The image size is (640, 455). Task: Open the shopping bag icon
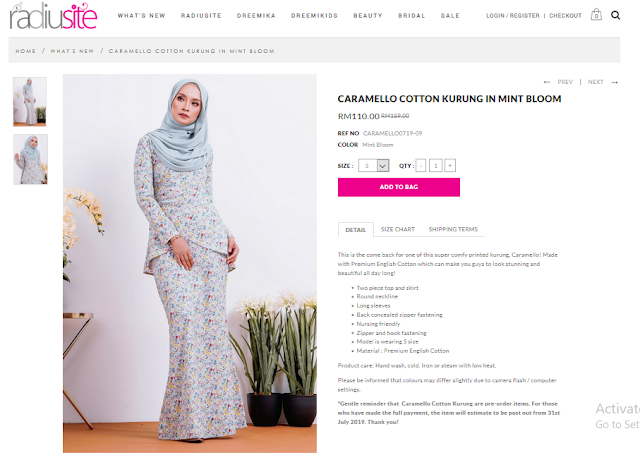click(x=596, y=15)
